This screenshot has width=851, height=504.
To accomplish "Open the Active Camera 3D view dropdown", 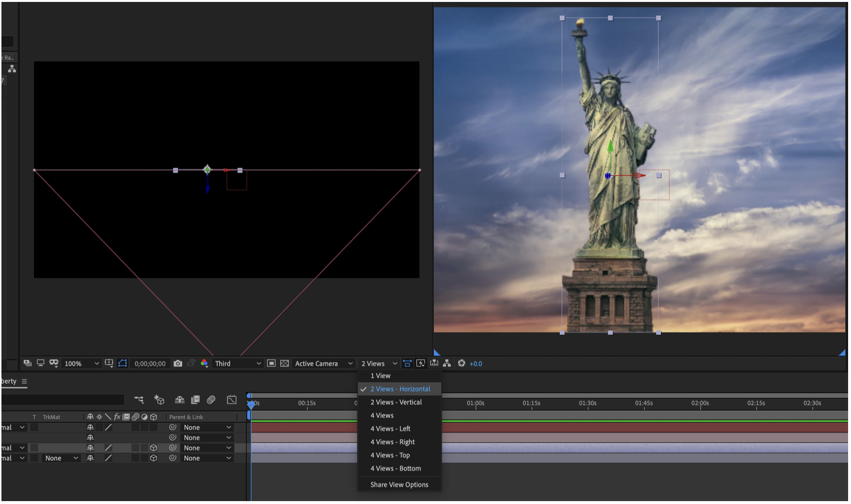I will coord(324,364).
